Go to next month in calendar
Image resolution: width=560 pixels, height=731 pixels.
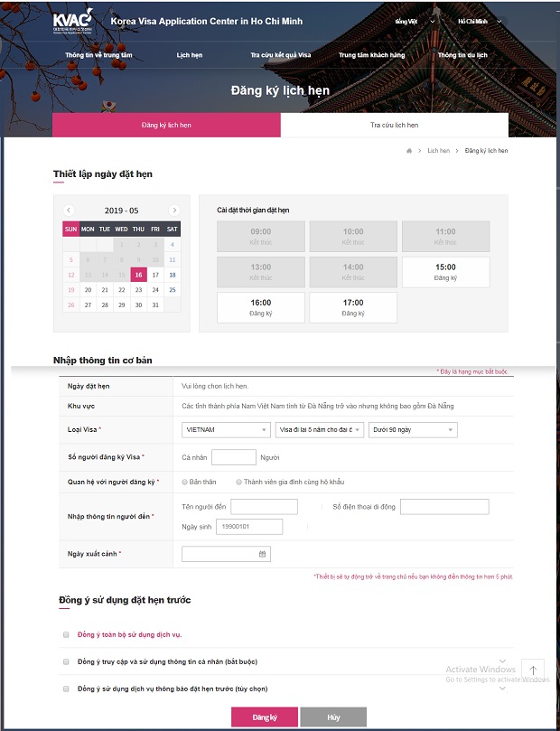(x=174, y=211)
